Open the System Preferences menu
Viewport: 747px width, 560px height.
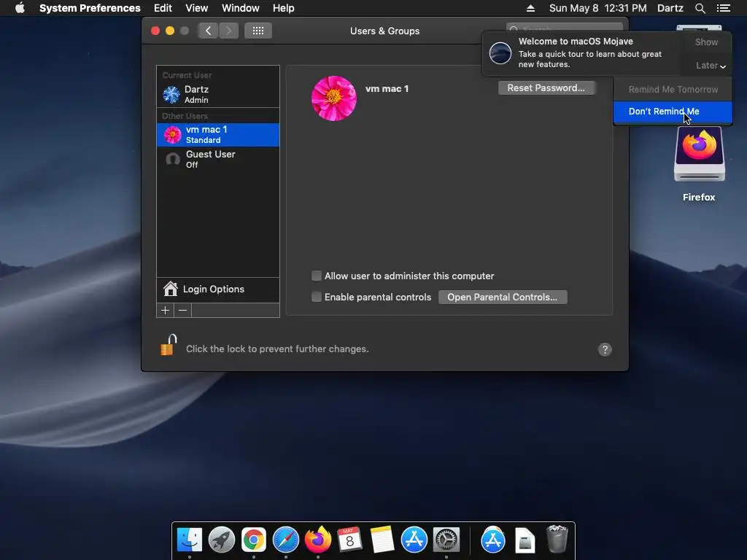90,8
